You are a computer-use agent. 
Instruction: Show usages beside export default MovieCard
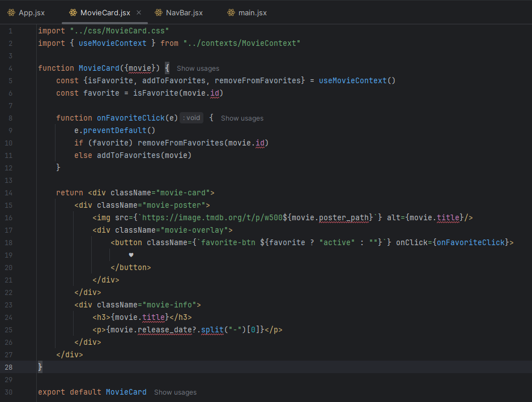[x=175, y=392]
